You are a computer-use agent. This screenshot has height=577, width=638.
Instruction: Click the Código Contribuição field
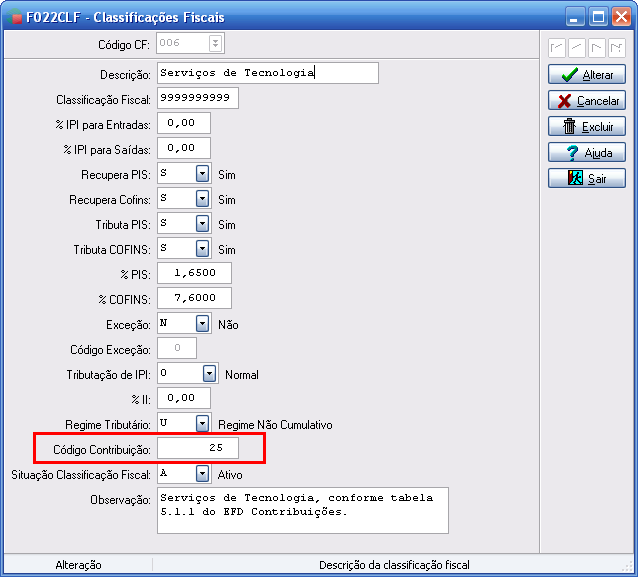point(198,448)
